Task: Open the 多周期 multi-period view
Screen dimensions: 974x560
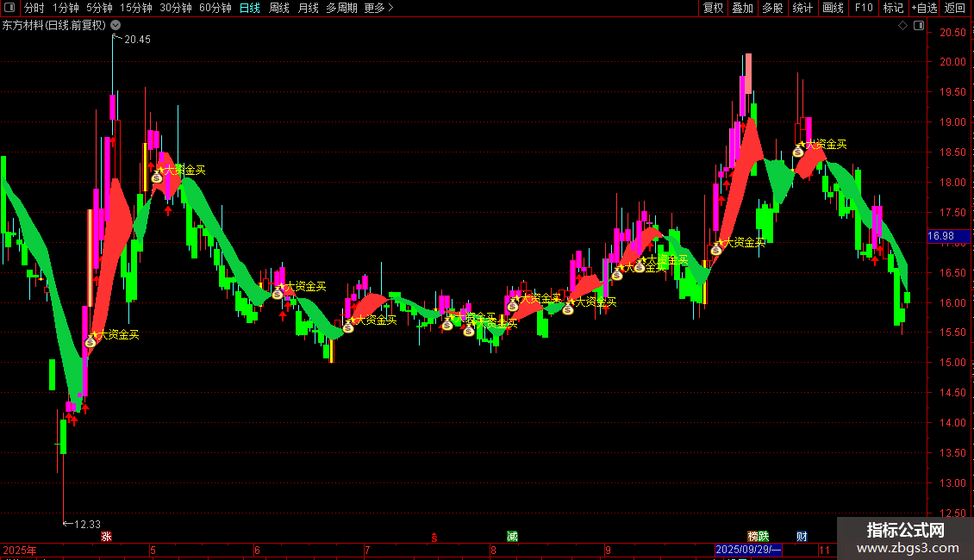Action: (x=341, y=8)
